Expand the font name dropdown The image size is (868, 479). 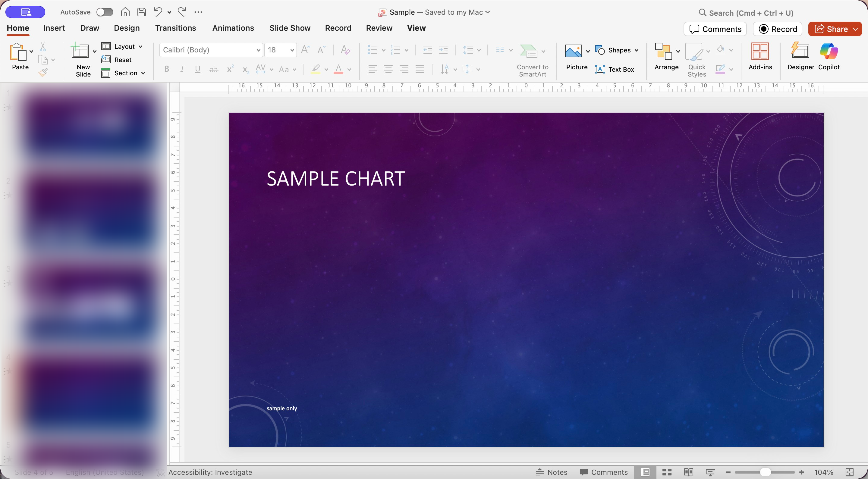click(258, 50)
